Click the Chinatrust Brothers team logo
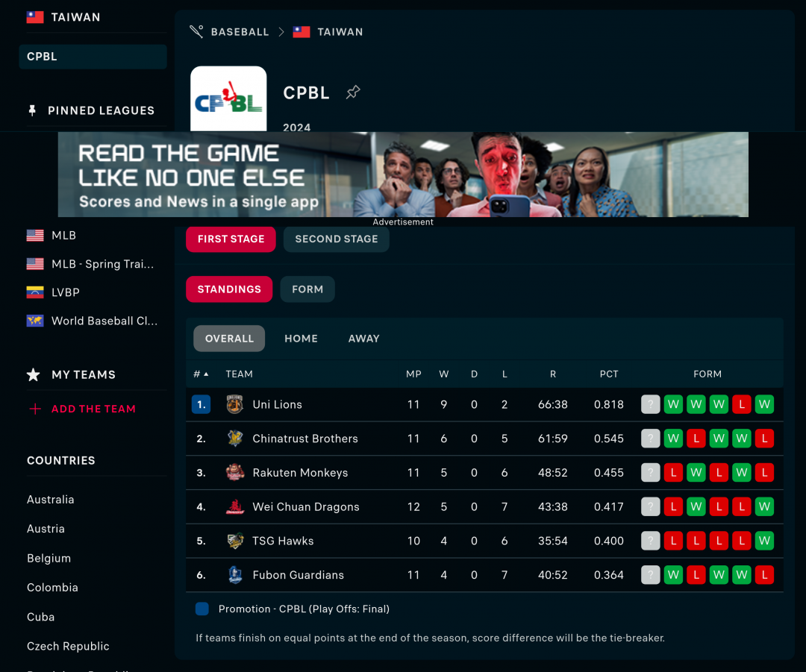 tap(235, 439)
